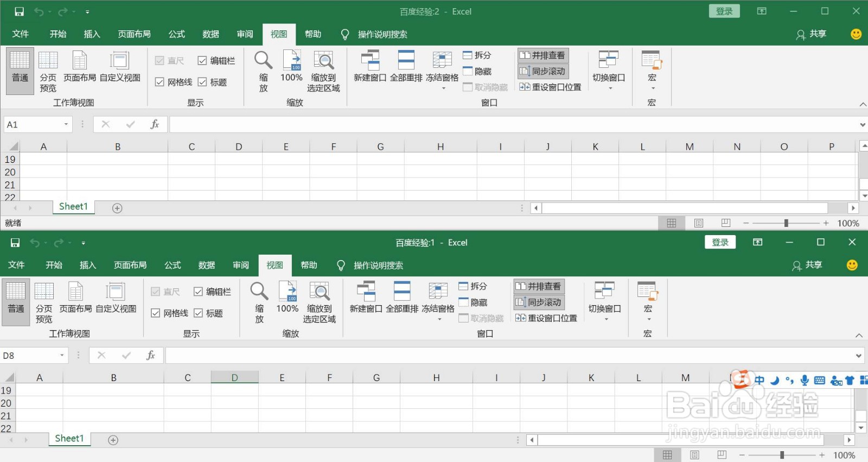Click insert function fx in 百度经验:2 window
Image resolution: width=868 pixels, height=462 pixels.
pos(155,124)
